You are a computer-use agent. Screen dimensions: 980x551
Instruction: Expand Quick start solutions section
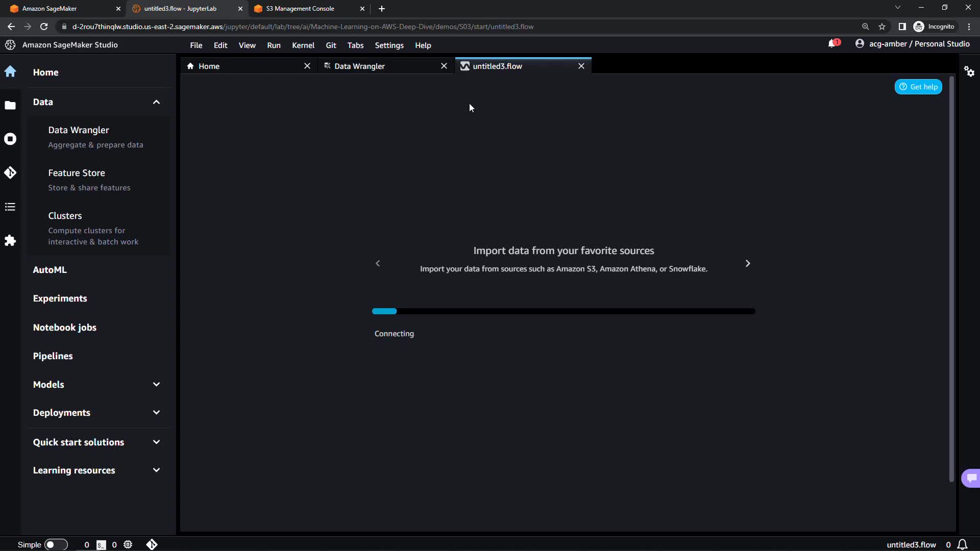click(156, 442)
